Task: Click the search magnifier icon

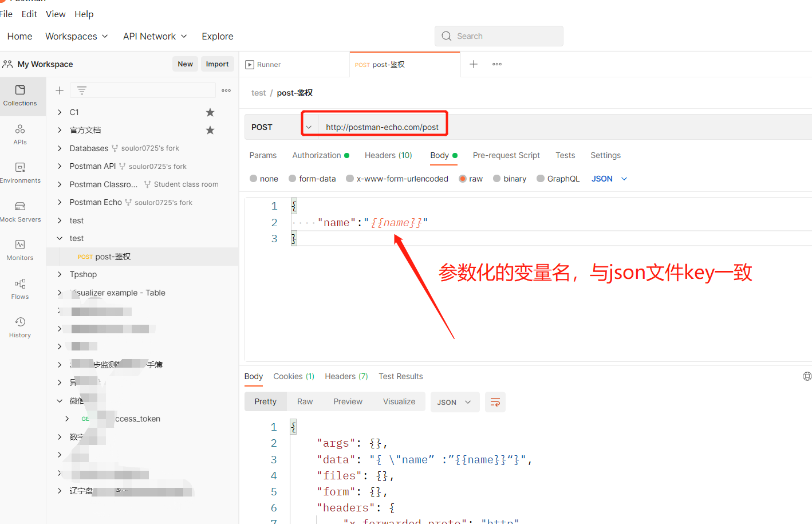Action: click(447, 36)
